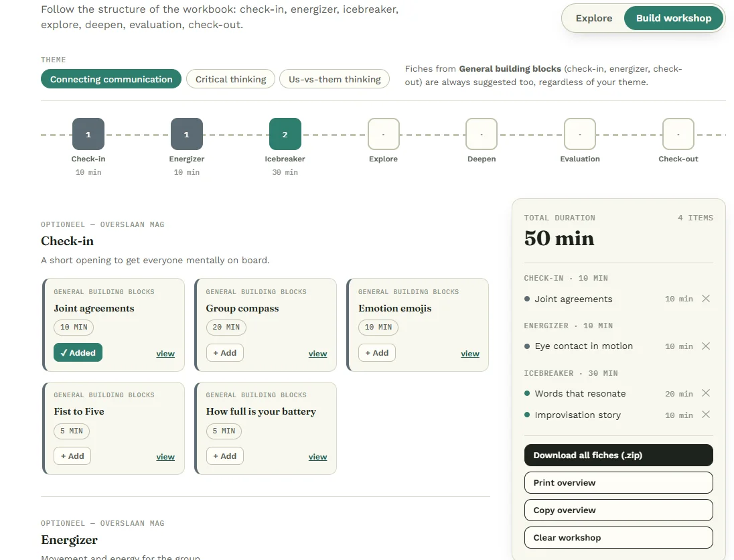The image size is (734, 560).
Task: Jump to Check-out step in timeline
Action: pos(678,135)
